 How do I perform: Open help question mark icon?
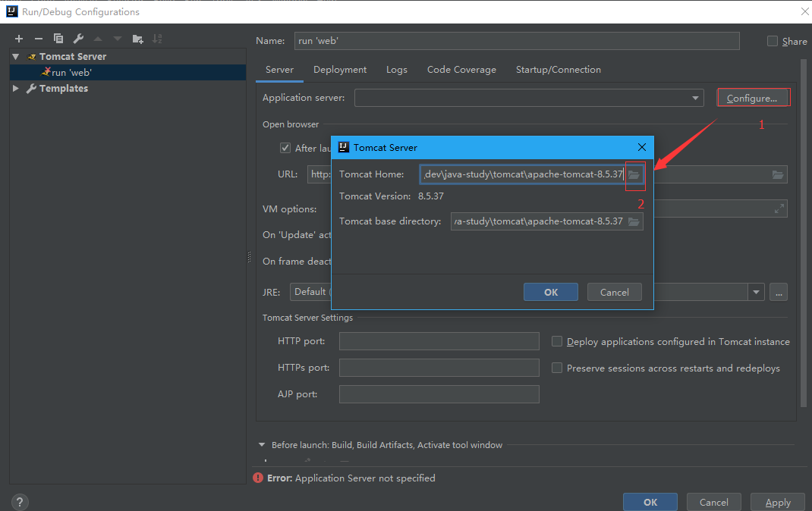click(x=20, y=502)
